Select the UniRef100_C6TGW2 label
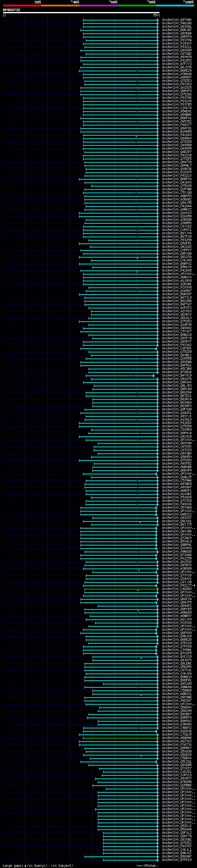This screenshot has width=197, height=868. pos(176,54)
